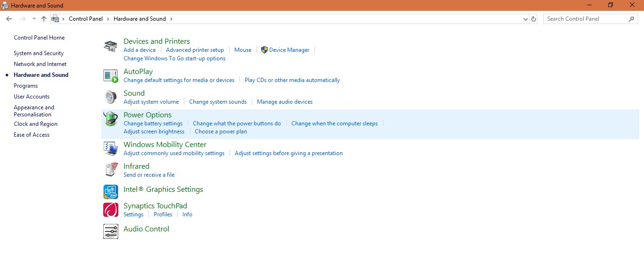The image size is (644, 255).
Task: Click the Control Panel address bar icon
Action: (x=56, y=19)
